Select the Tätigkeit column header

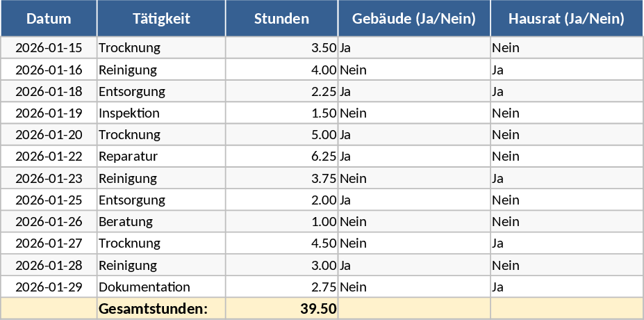coord(161,19)
